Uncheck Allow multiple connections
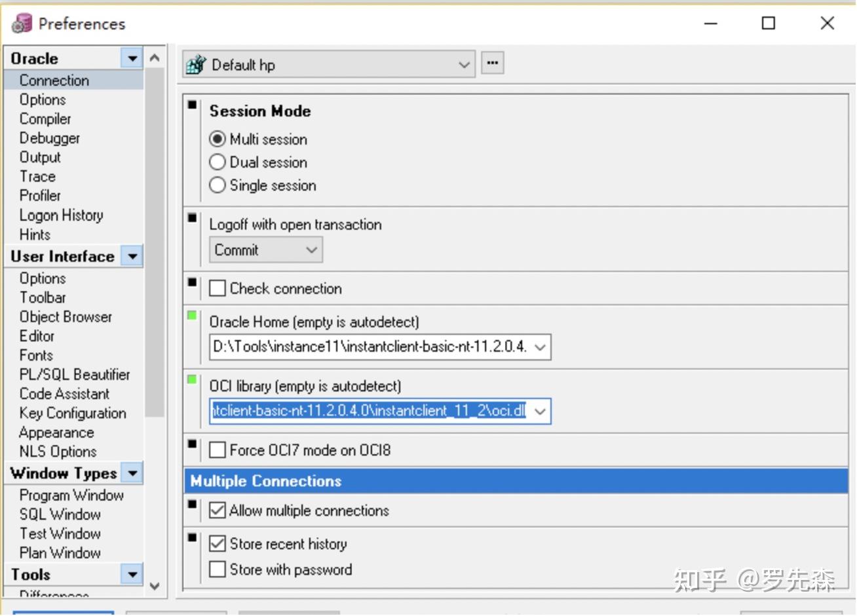 218,510
